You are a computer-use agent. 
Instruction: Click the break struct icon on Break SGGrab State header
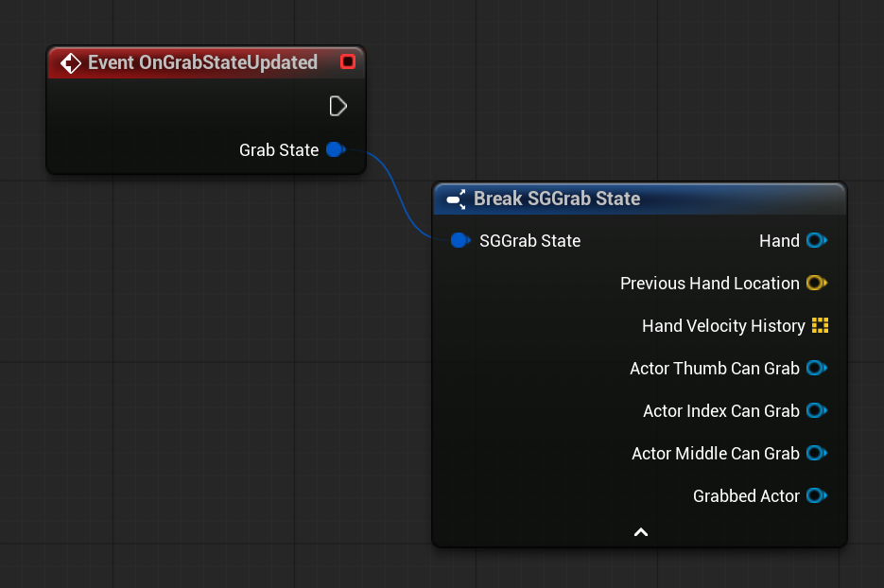tap(456, 199)
